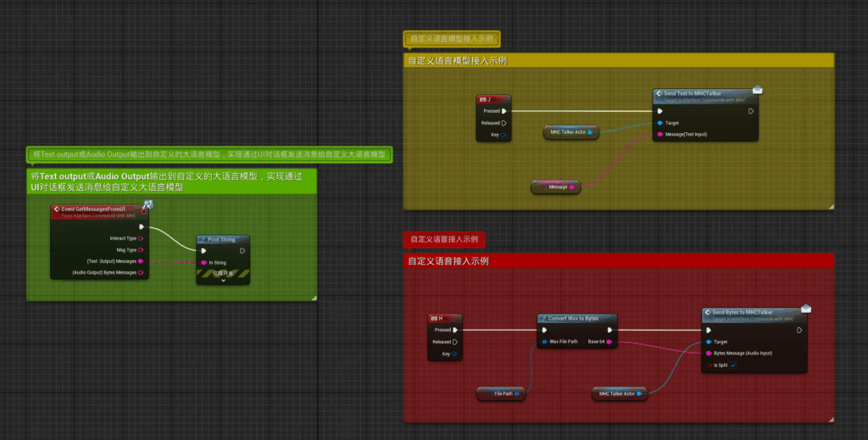Click the (Text Output) Messages output pin
Viewport: 868px width, 440px height.
pyautogui.click(x=142, y=261)
